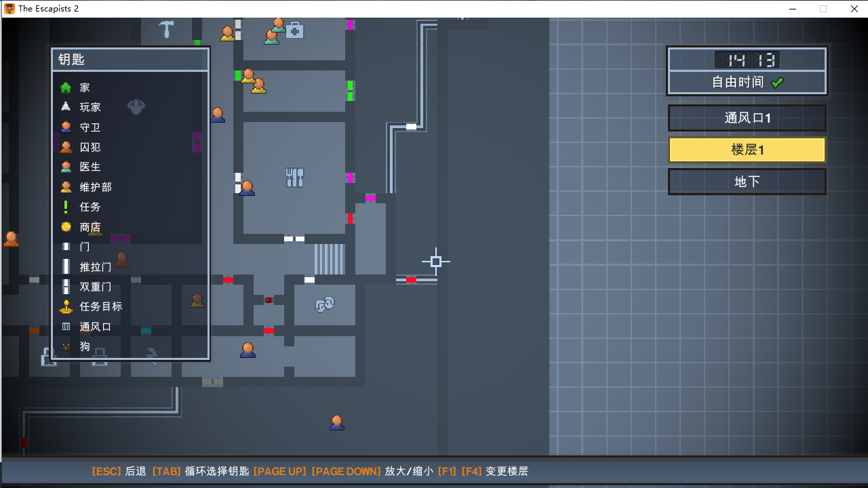Click the gold coin shop icon

pos(66,226)
